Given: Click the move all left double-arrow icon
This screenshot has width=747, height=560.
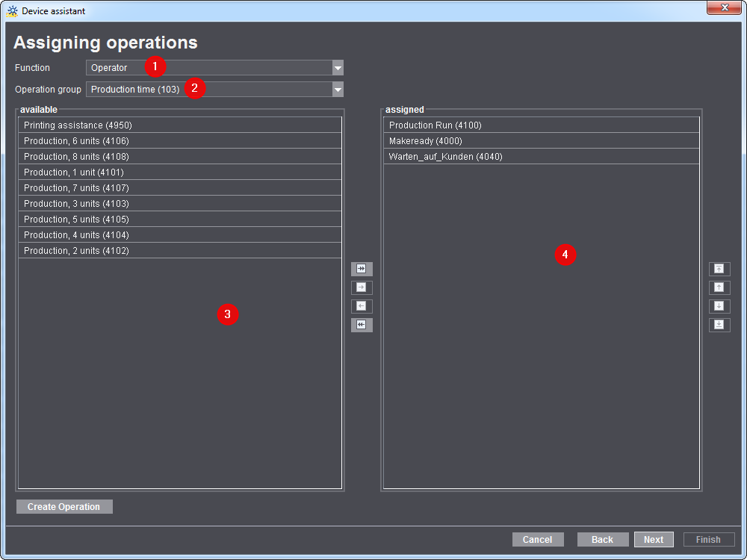Looking at the screenshot, I should 362,325.
